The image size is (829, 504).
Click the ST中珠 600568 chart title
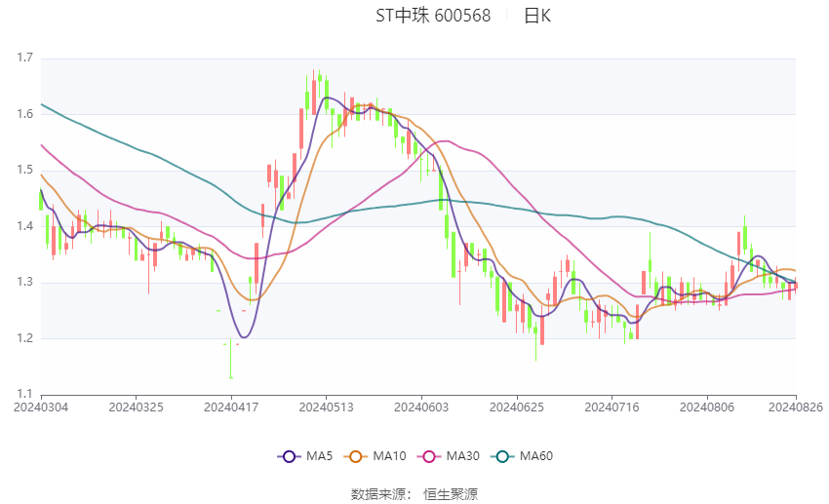point(433,16)
